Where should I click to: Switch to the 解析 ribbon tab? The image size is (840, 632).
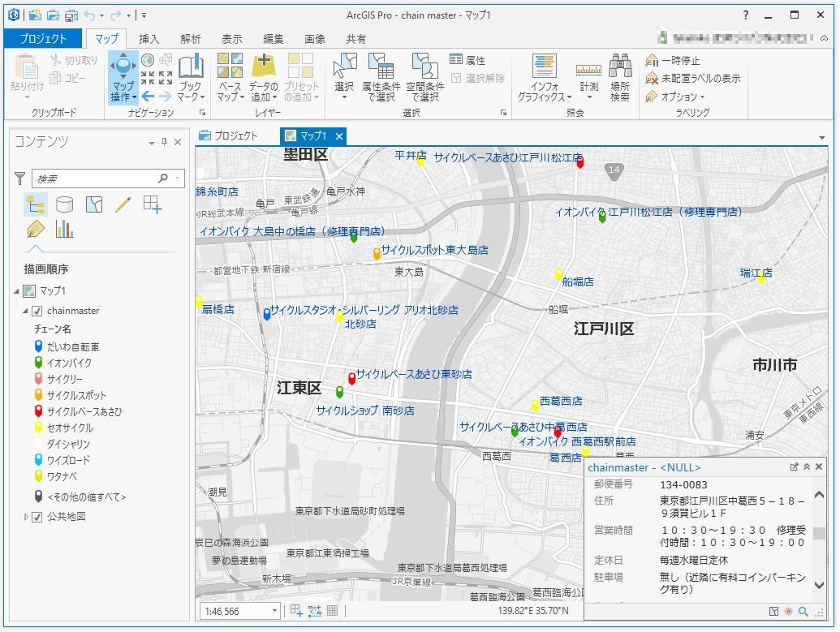(190, 39)
